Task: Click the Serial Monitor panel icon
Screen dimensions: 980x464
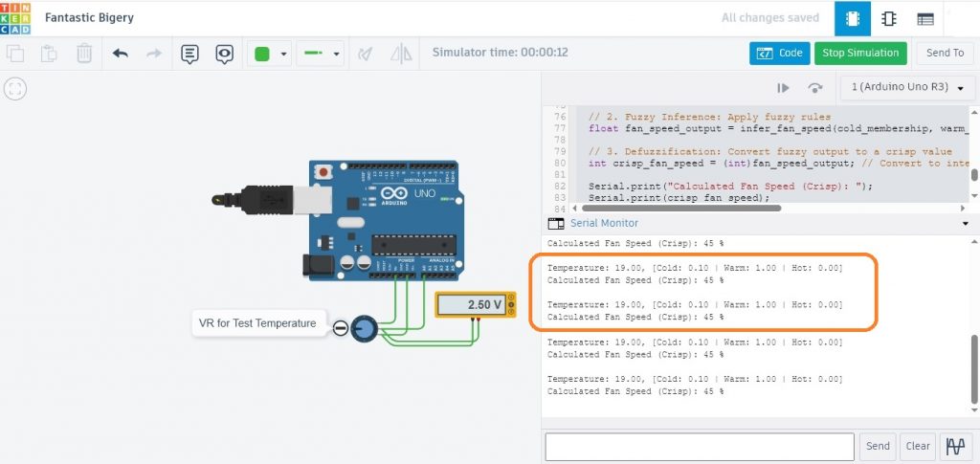Action: 556,223
